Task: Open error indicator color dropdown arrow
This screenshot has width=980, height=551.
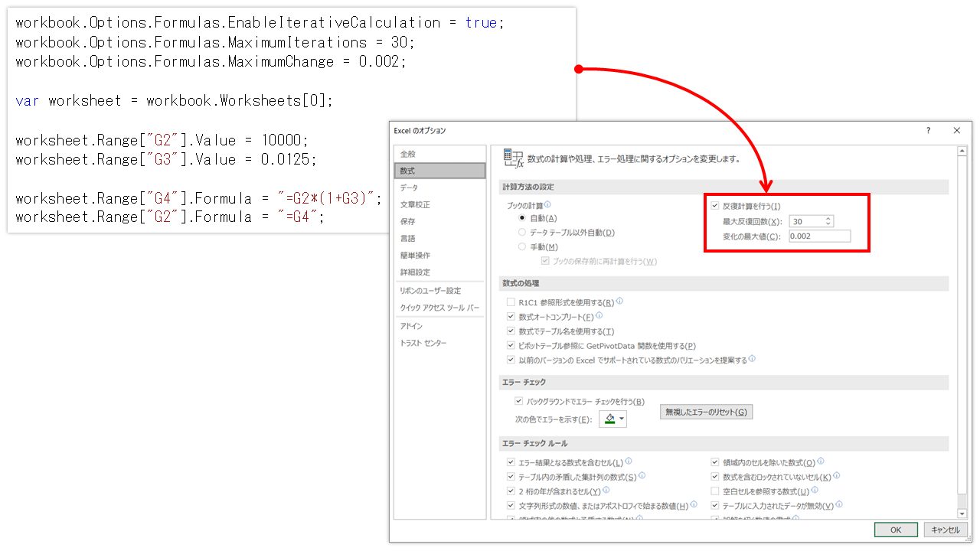Action: pos(621,419)
